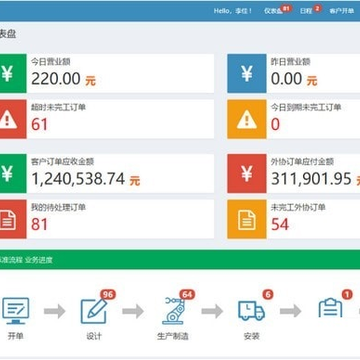The width and height of the screenshot is (360, 360).
Task: Open 日程 in the top navigation
Action: pyautogui.click(x=306, y=11)
